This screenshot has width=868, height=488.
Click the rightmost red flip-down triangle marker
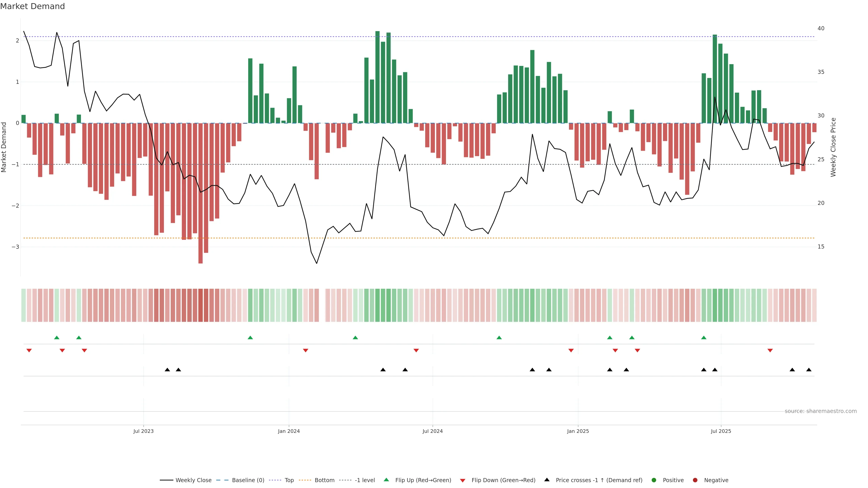point(770,351)
